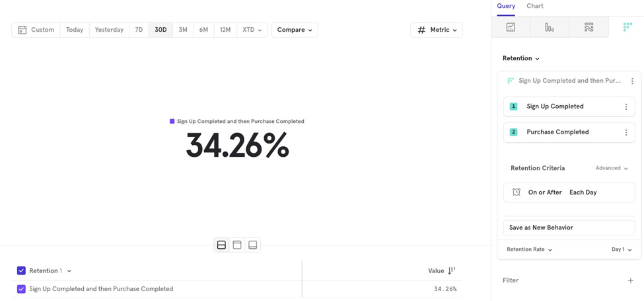Select the 7D date range
644x301 pixels.
(139, 30)
